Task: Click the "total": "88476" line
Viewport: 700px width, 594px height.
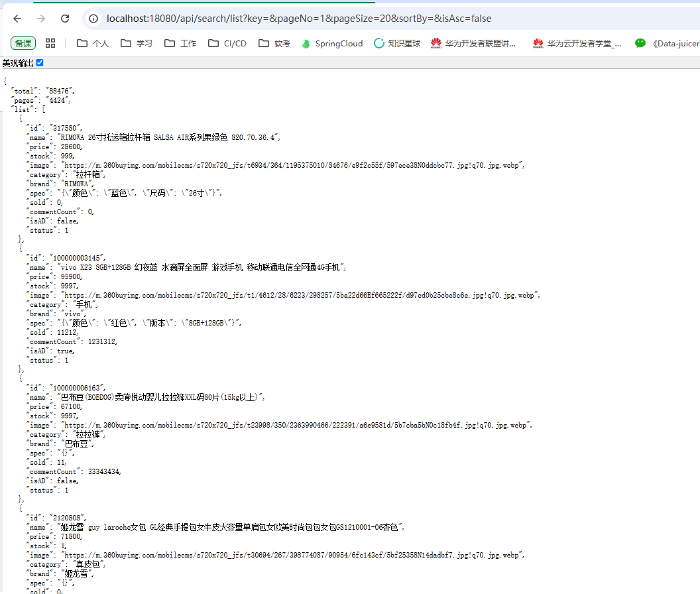Action: pyautogui.click(x=42, y=91)
